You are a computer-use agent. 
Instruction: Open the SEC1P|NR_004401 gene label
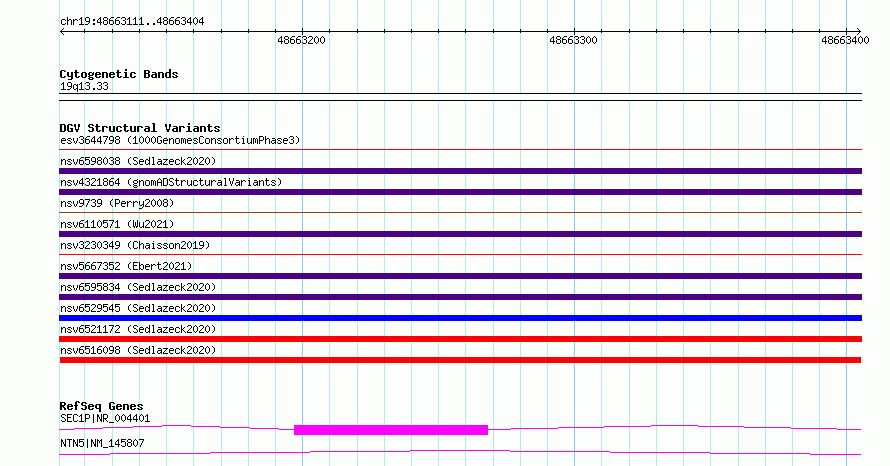(x=105, y=418)
